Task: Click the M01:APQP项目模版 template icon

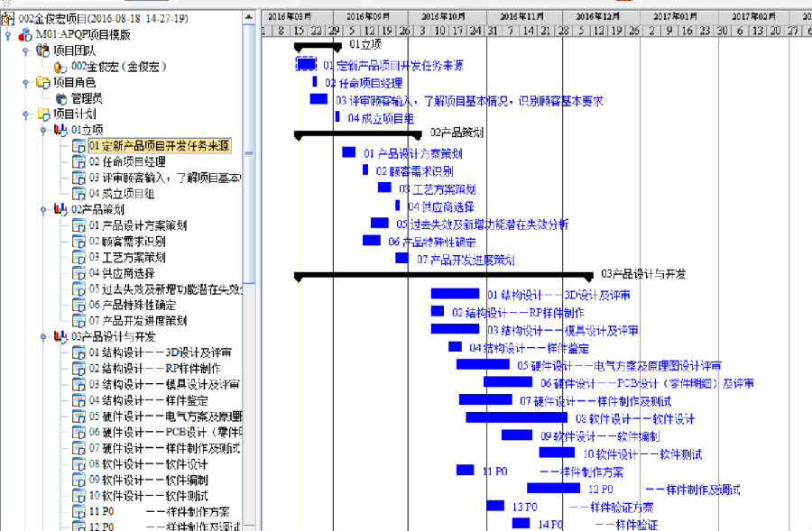Action: coord(25,35)
